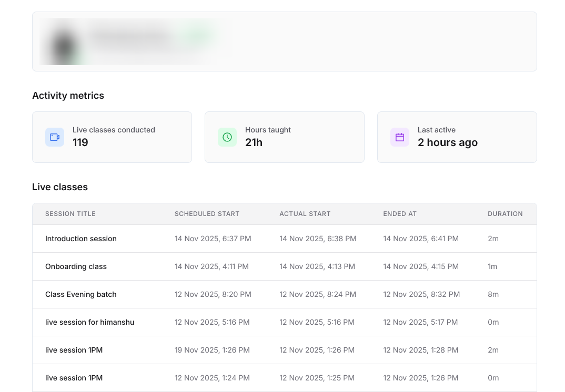Open the Introduction session row
Screen dimensions: 565x392
click(81, 239)
